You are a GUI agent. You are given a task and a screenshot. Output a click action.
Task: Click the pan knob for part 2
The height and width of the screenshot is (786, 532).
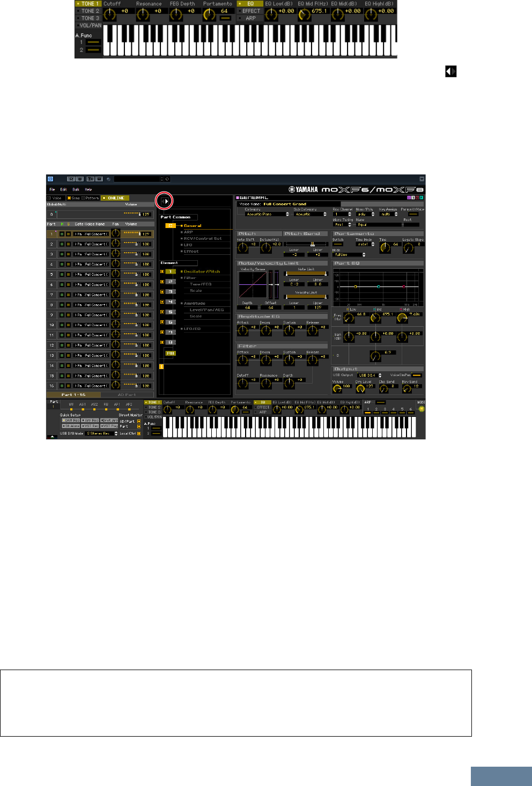coord(115,244)
